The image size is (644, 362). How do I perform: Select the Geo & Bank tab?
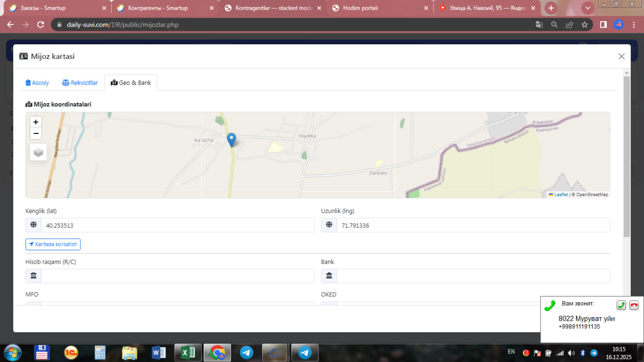point(131,83)
